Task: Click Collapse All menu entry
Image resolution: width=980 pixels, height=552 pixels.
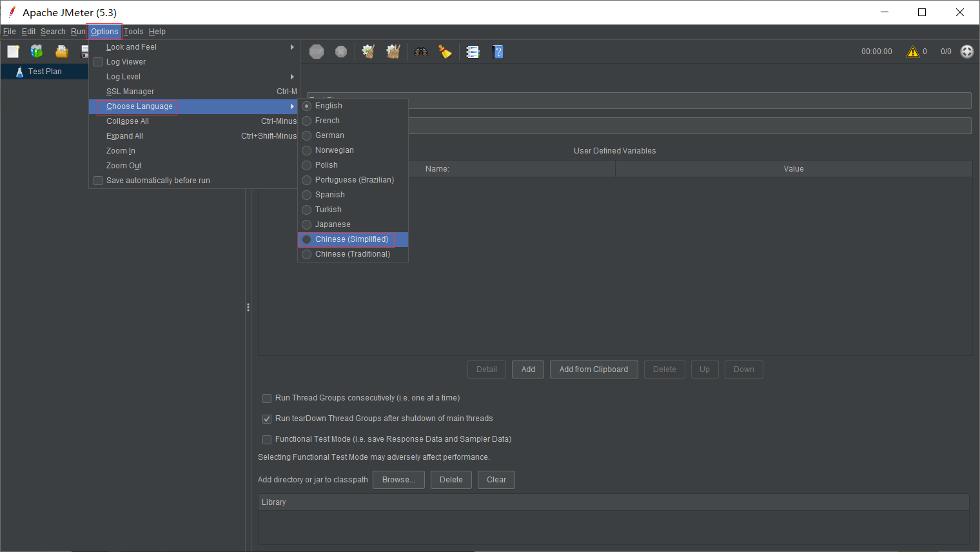Action: (x=193, y=121)
